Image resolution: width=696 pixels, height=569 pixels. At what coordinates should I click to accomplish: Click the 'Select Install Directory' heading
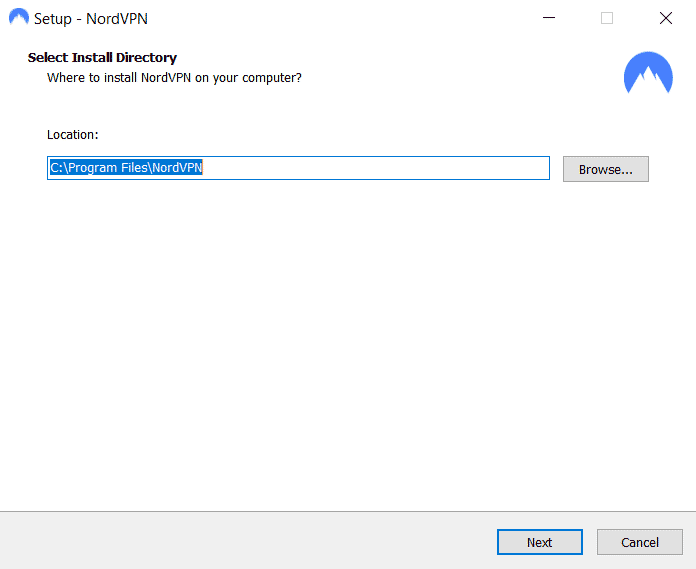102,58
